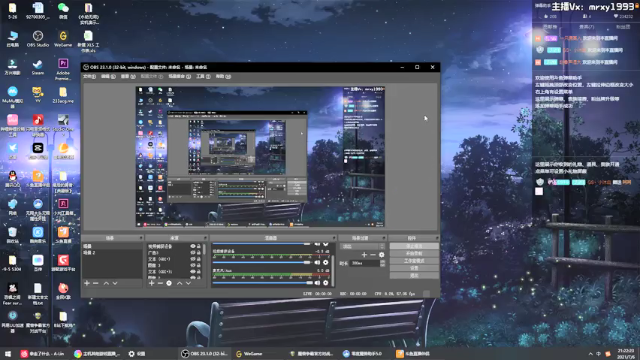Adjust the 视频捕获设备 volume slider
The width and height of the screenshot is (640, 360).
pyautogui.click(x=262, y=262)
